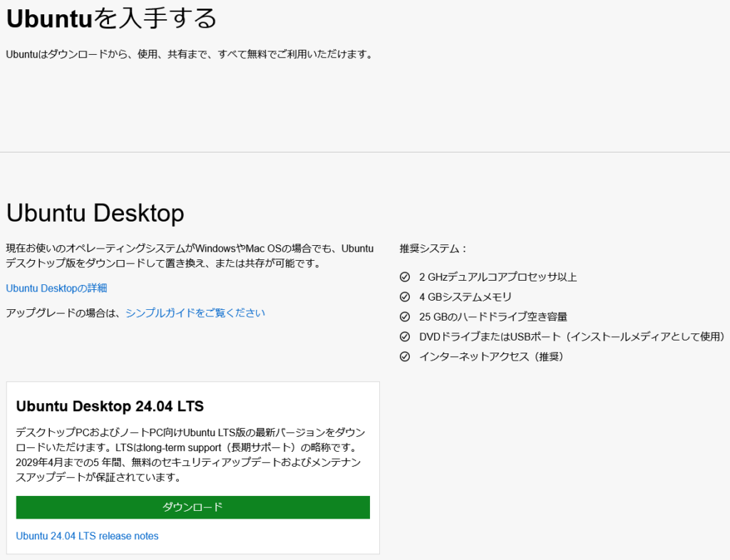Screen dimensions: 730x560
Task: Click the text 25 GBのハードドライブ空き容量
Action: [x=493, y=317]
